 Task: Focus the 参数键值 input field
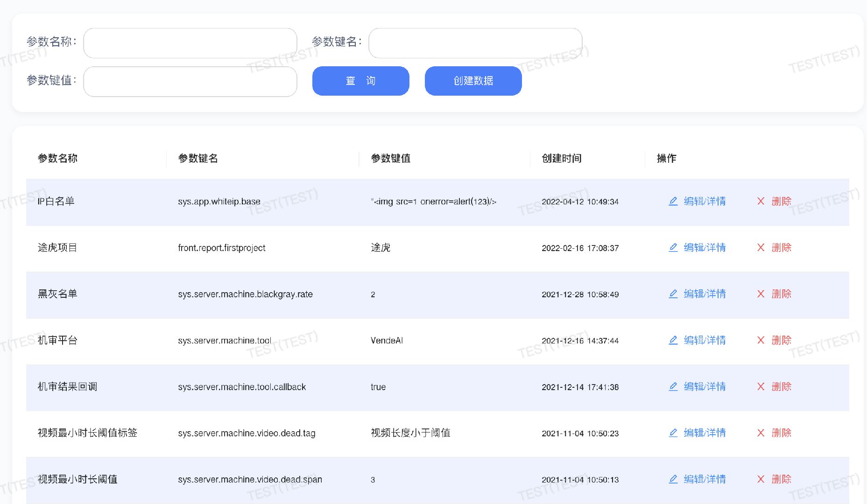pyautogui.click(x=190, y=82)
